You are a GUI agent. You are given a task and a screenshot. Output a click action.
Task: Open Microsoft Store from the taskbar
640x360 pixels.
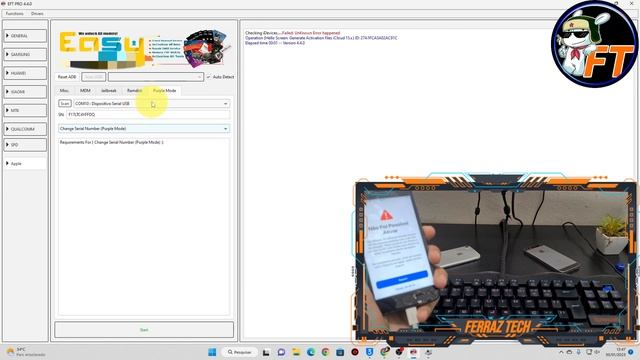tap(340, 352)
